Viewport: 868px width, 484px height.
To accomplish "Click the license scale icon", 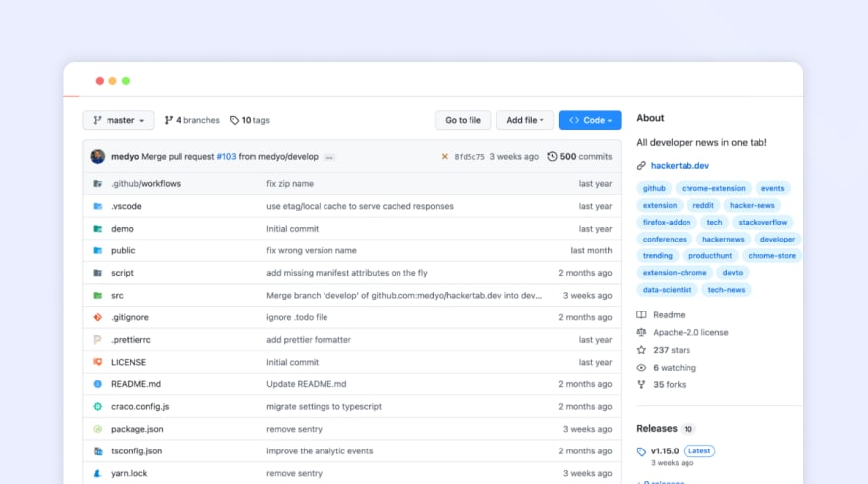I will (641, 332).
